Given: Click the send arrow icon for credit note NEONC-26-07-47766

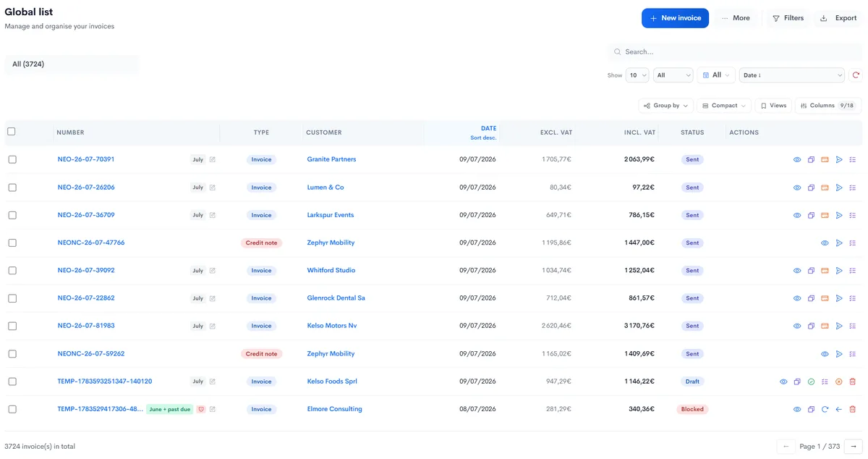Looking at the screenshot, I should pos(839,243).
